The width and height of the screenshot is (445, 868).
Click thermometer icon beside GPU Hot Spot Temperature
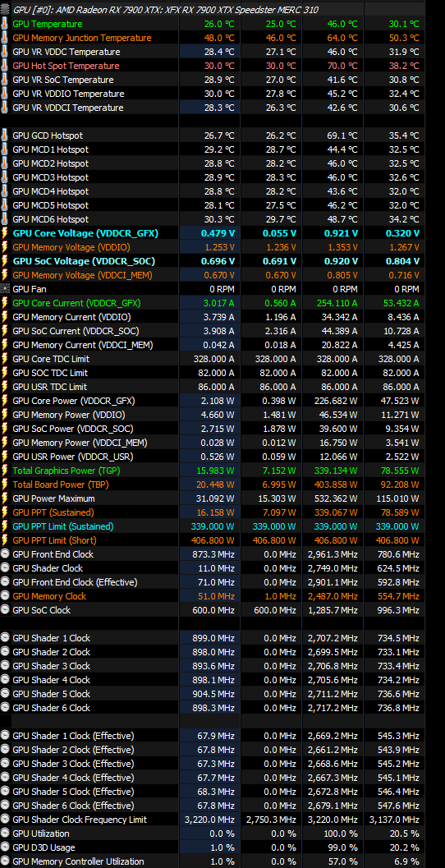(x=6, y=66)
